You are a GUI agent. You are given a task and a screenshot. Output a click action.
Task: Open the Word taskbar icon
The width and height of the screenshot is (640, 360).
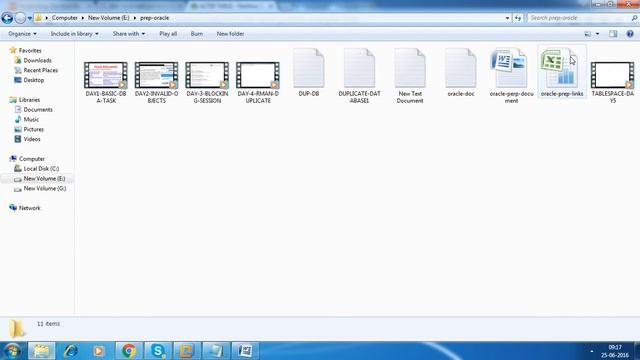pos(245,351)
